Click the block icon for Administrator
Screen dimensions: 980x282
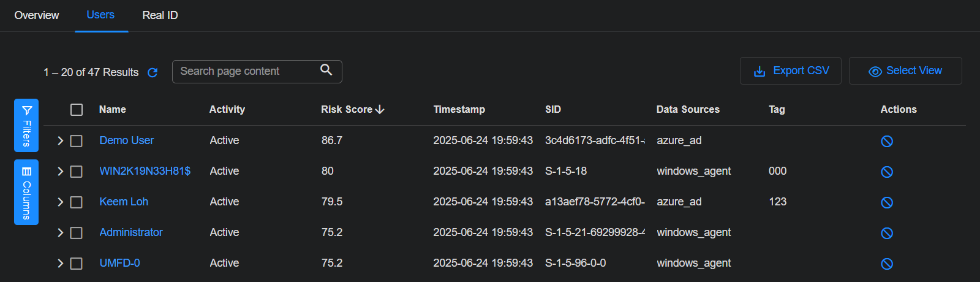886,233
